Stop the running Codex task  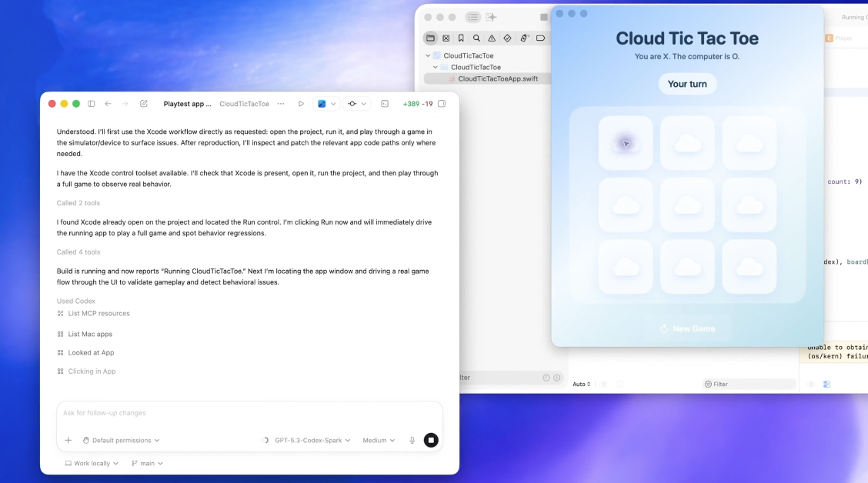click(x=431, y=441)
